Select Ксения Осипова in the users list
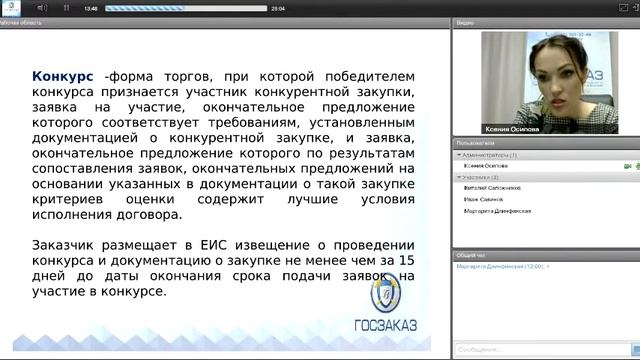Screen dimensions: 640x360 pos(485,166)
